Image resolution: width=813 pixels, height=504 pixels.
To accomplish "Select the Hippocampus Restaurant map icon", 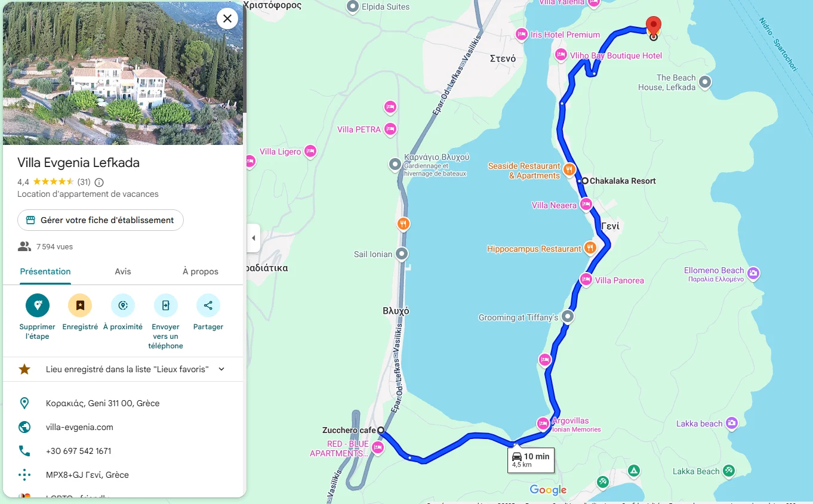I will tap(590, 247).
